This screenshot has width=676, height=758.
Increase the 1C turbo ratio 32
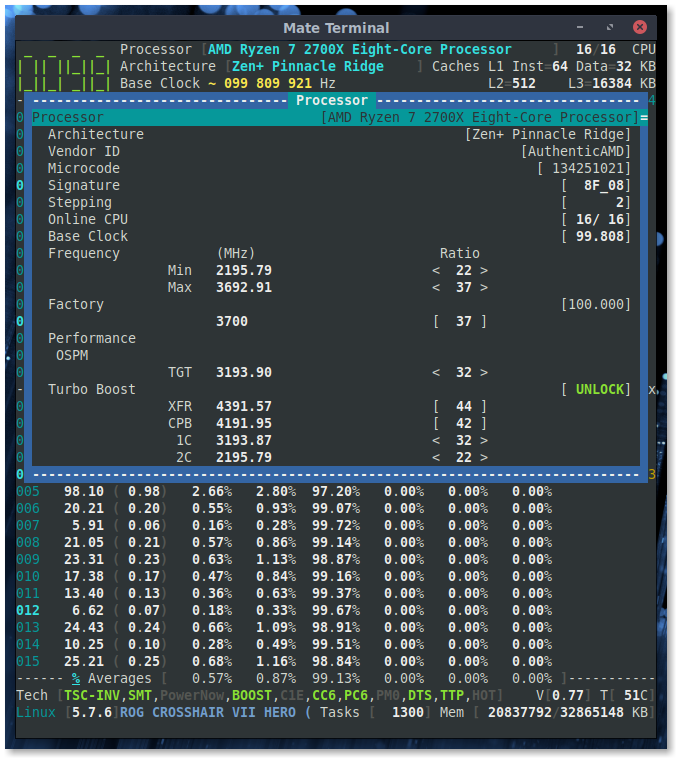[x=484, y=440]
